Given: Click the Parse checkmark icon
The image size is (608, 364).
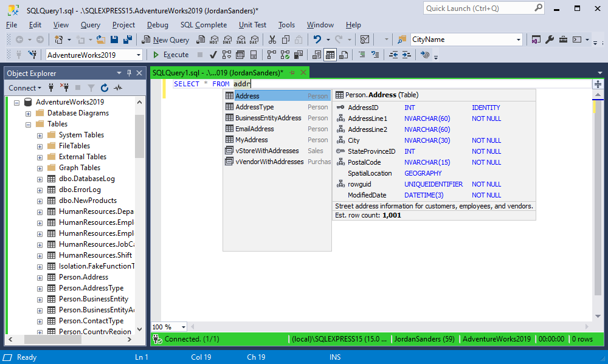Looking at the screenshot, I should tap(213, 55).
